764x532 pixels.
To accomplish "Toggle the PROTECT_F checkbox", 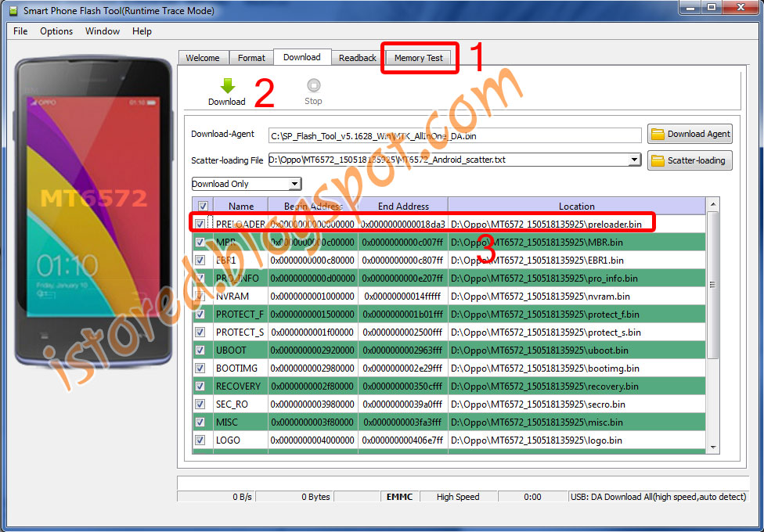I will point(200,315).
